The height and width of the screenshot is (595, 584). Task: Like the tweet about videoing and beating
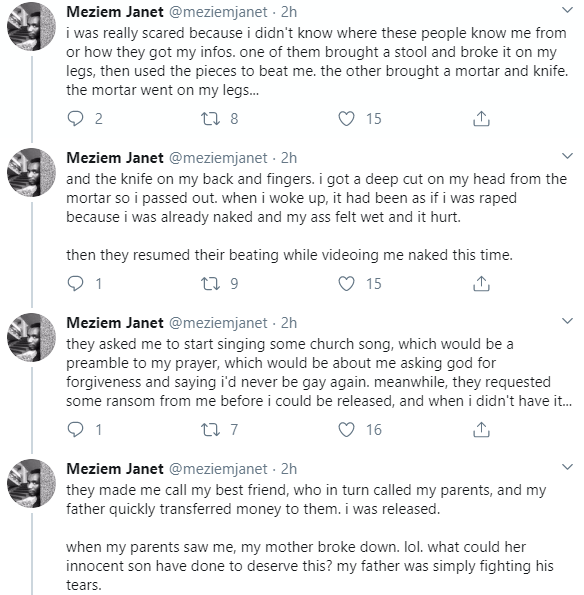pyautogui.click(x=346, y=283)
